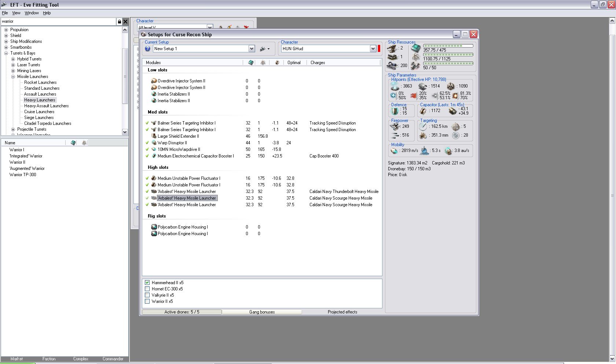Screen dimensions: 616x364
Task: Open the HUN GHud character dropdown
Action: point(373,49)
